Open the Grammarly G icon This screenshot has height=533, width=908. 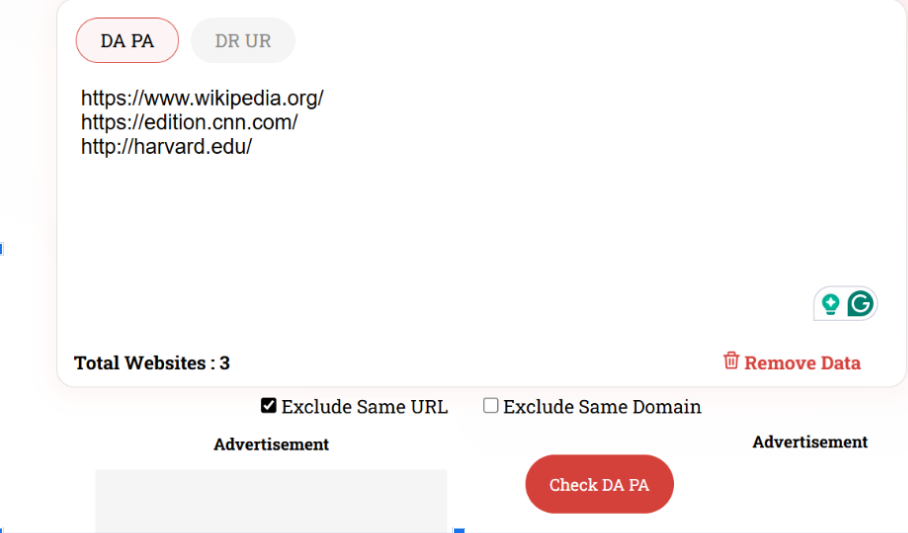[860, 304]
